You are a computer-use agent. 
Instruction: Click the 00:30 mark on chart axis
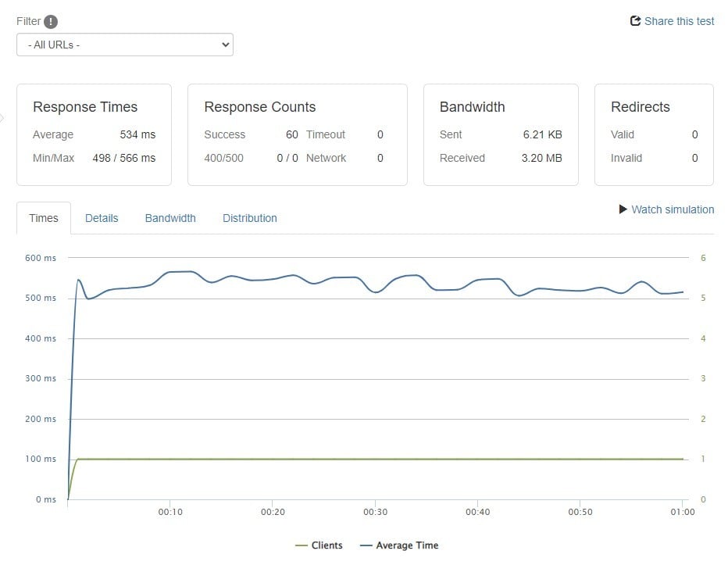[x=375, y=512]
